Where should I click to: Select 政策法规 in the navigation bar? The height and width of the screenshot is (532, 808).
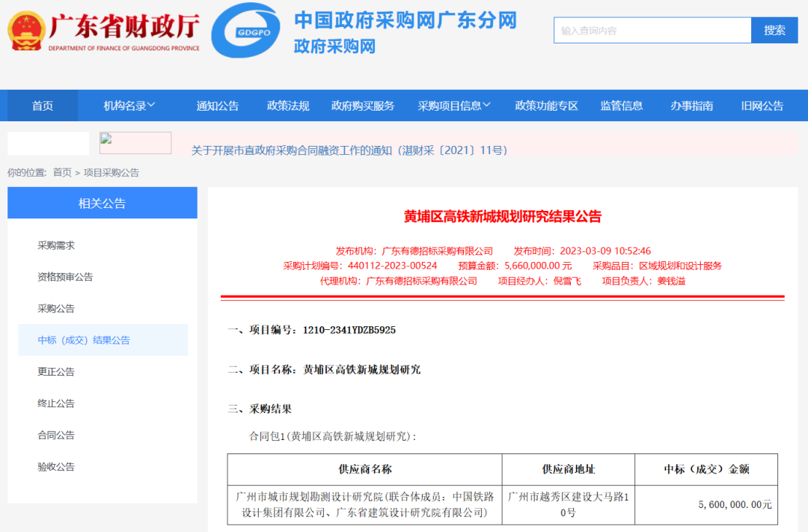(287, 106)
